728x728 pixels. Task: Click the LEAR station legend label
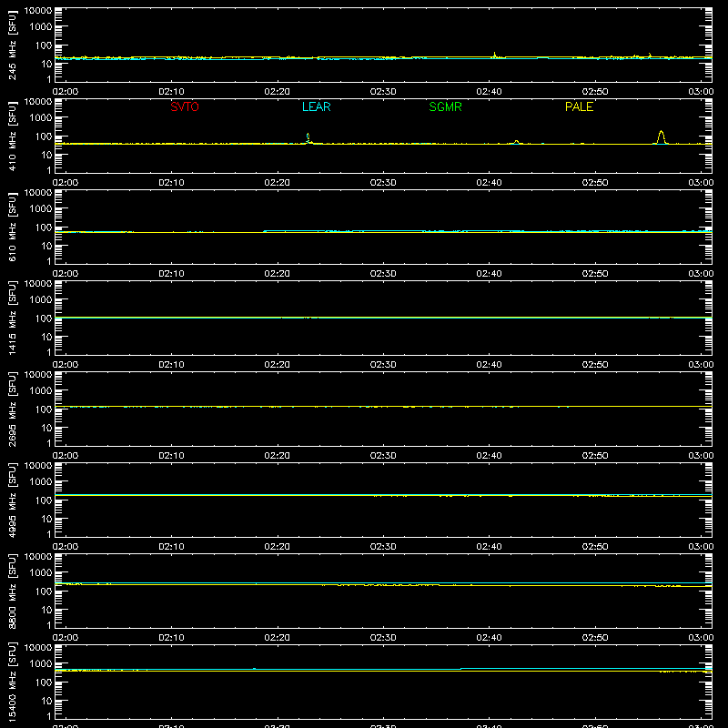[x=316, y=106]
